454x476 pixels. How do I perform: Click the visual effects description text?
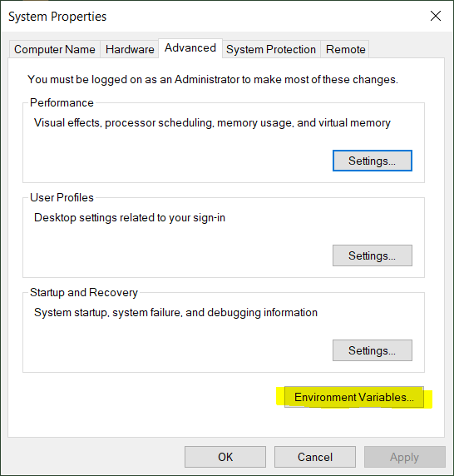pyautogui.click(x=212, y=123)
